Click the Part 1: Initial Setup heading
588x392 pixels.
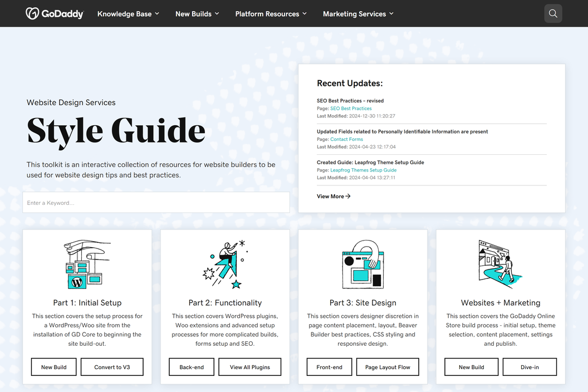[87, 303]
